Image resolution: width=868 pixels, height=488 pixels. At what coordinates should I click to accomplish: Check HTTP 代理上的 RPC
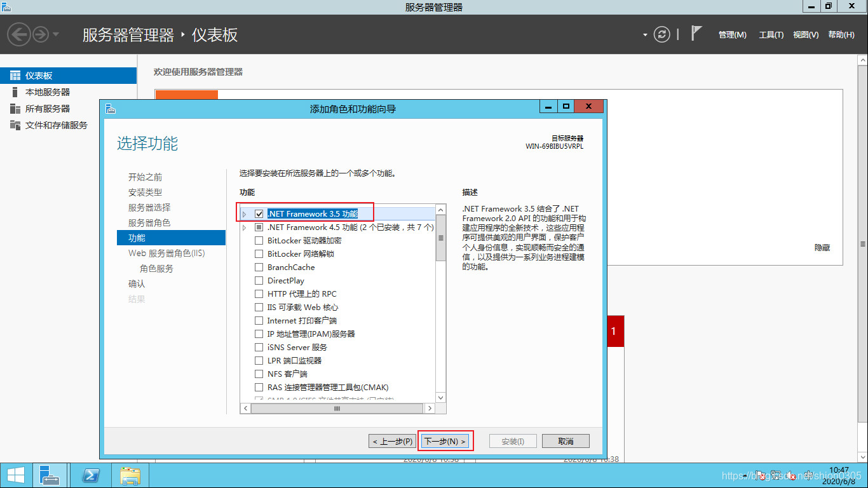coord(259,294)
